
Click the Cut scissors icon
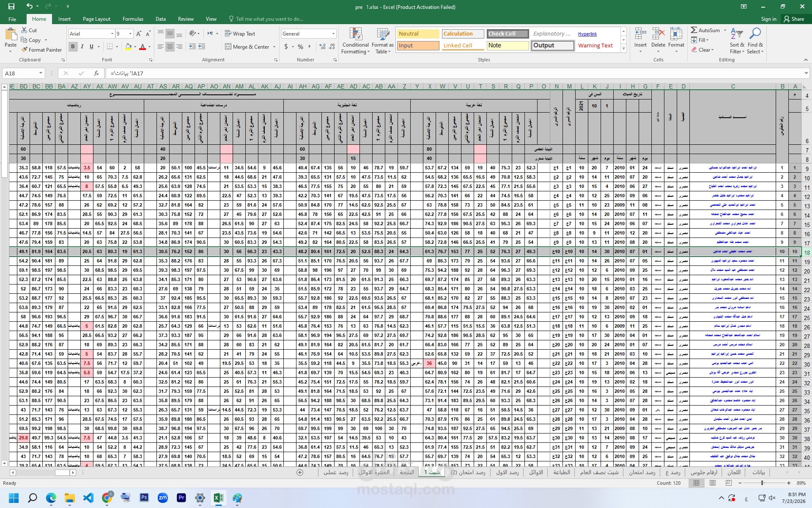24,30
